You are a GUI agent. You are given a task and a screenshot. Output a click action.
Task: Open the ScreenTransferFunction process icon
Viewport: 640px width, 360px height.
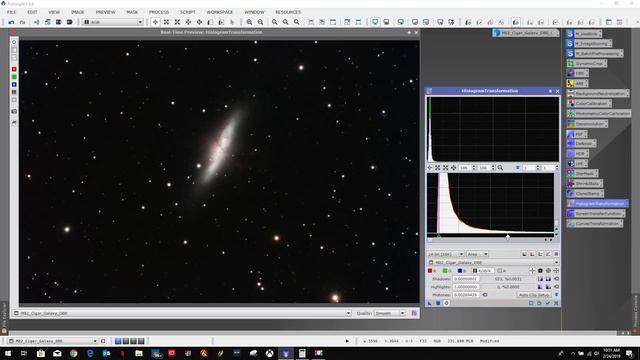coord(596,213)
